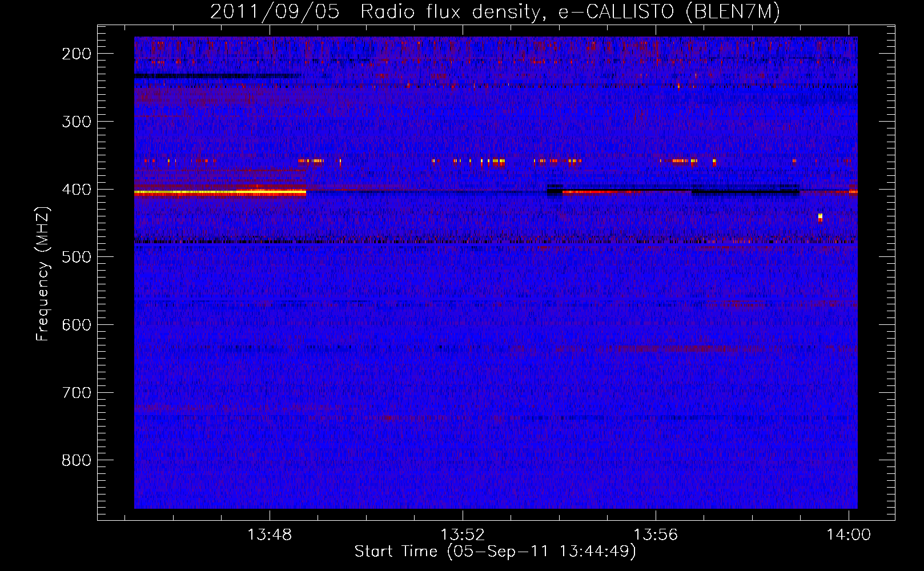Select the Frequency (MHZ) axis label
The height and width of the screenshot is (571, 924).
[x=43, y=274]
